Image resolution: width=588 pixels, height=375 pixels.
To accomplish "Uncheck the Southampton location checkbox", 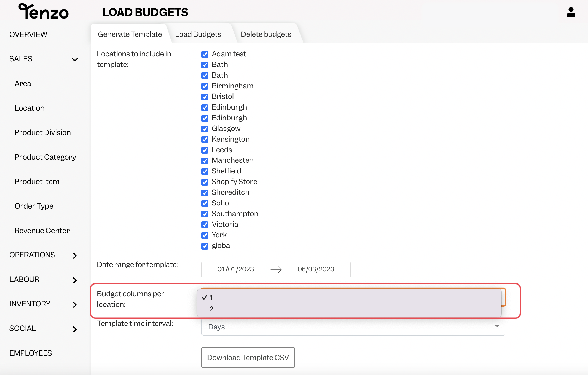I will [x=205, y=214].
